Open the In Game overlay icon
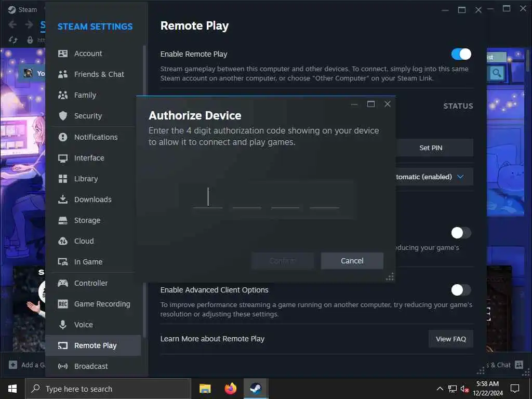The image size is (532, 399). pyautogui.click(x=63, y=262)
